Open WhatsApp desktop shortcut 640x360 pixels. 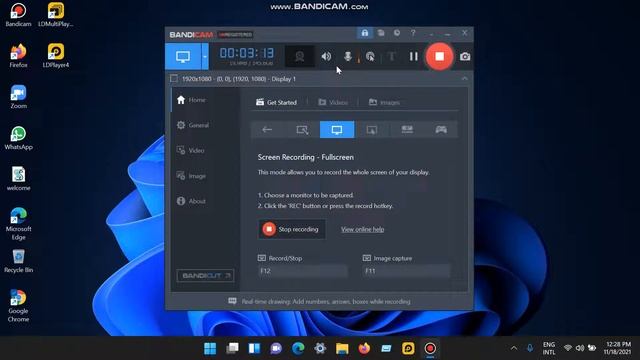(18, 138)
